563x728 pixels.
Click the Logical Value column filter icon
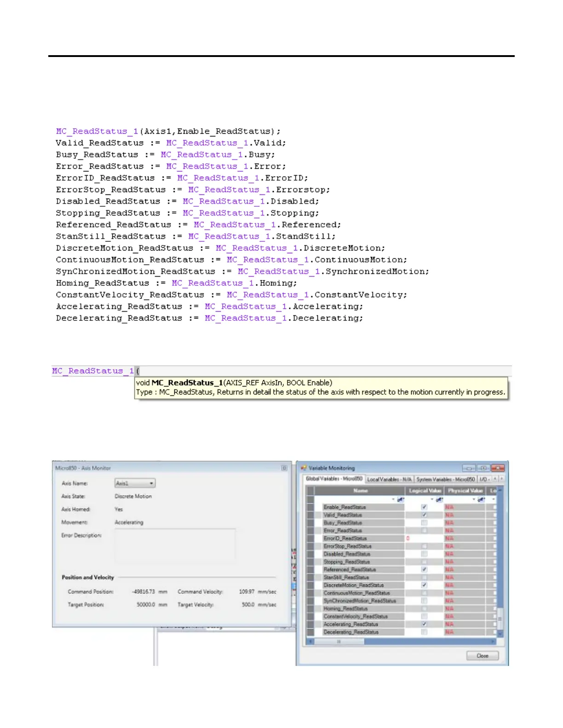pos(439,500)
